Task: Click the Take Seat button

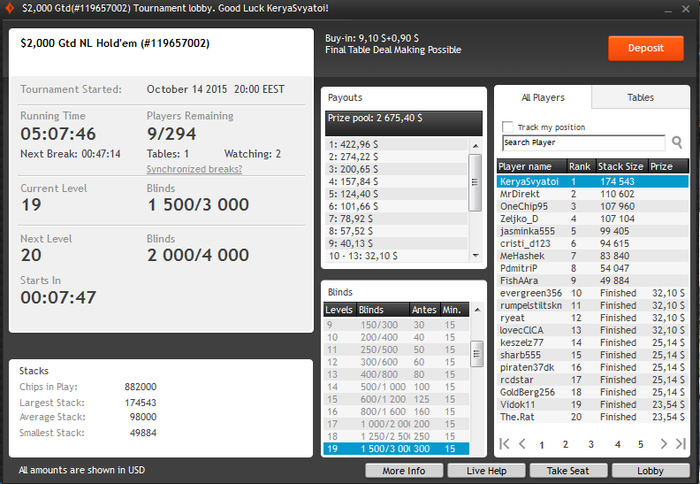Action: click(568, 471)
